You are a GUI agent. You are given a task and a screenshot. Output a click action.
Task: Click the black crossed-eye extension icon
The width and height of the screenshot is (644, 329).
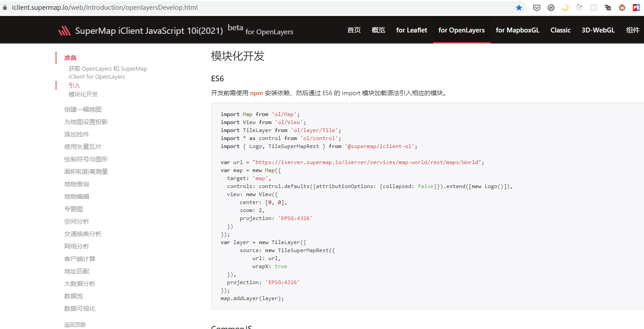(x=608, y=8)
